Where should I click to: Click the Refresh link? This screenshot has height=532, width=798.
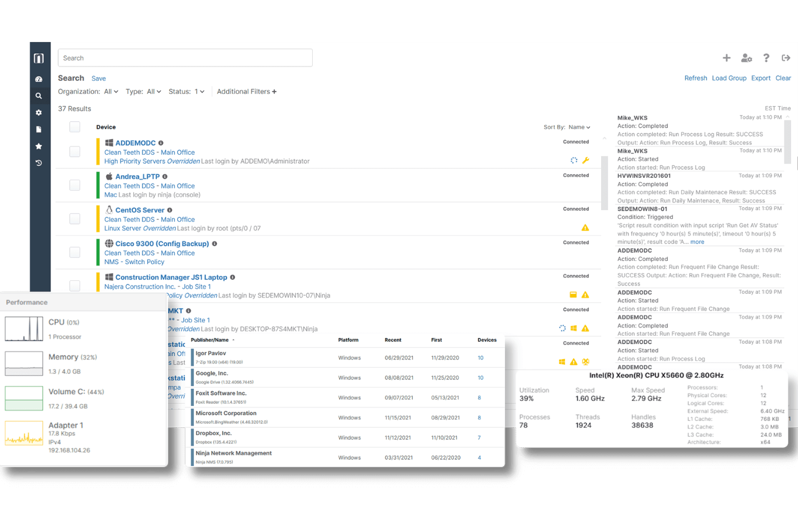coord(696,78)
